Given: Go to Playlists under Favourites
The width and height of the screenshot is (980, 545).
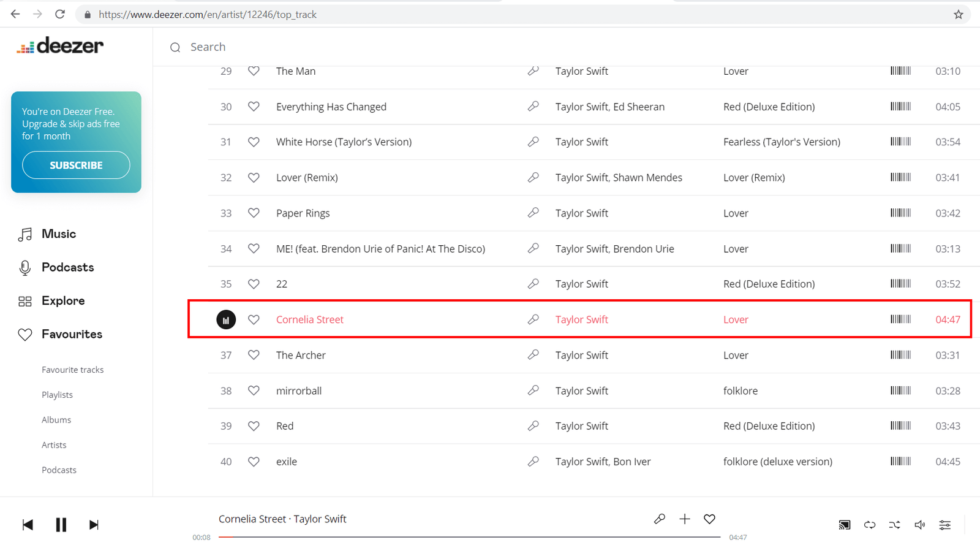Looking at the screenshot, I should pyautogui.click(x=57, y=395).
